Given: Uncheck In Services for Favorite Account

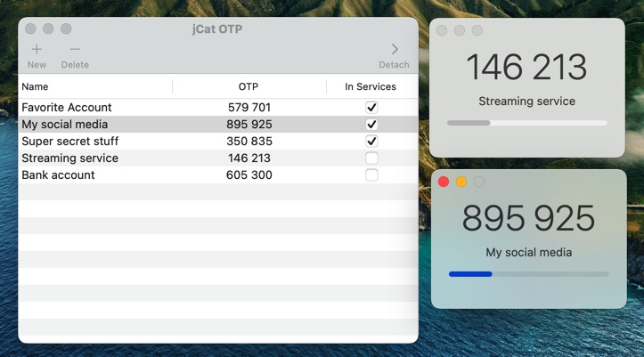Looking at the screenshot, I should pos(371,108).
